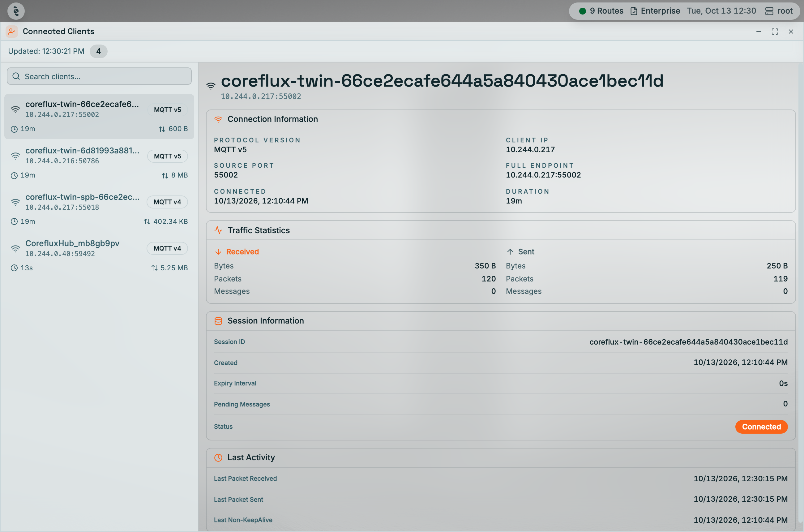This screenshot has height=532, width=804.
Task: Select client coreflux-twin-spb-66ce2ec in the list
Action: (99, 209)
